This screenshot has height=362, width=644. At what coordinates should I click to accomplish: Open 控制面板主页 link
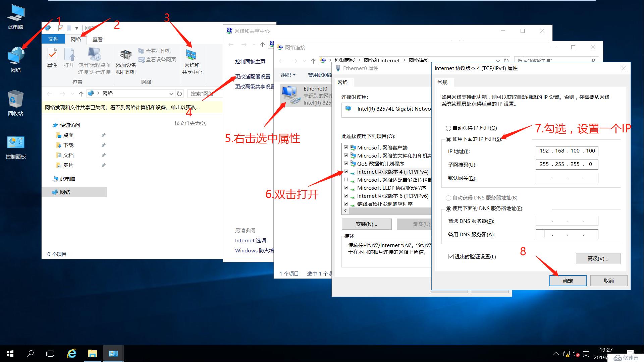(250, 61)
